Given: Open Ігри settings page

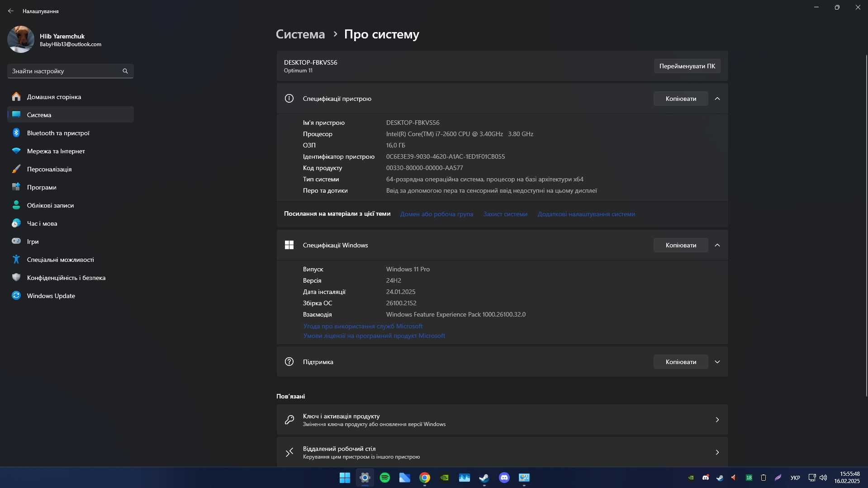Looking at the screenshot, I should pyautogui.click(x=70, y=242).
